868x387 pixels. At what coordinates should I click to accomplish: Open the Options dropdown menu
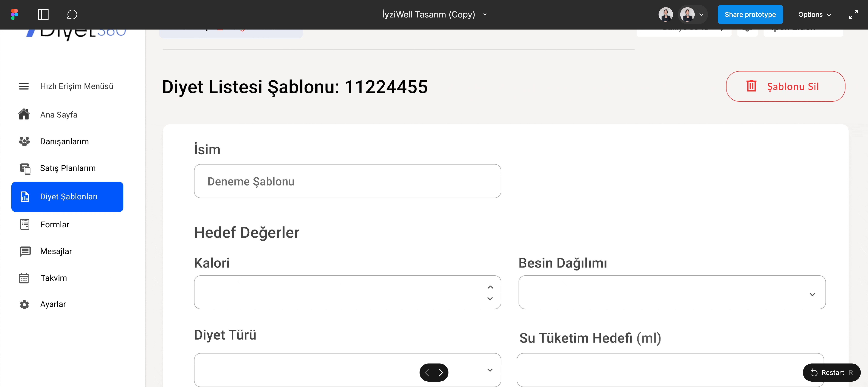click(814, 14)
